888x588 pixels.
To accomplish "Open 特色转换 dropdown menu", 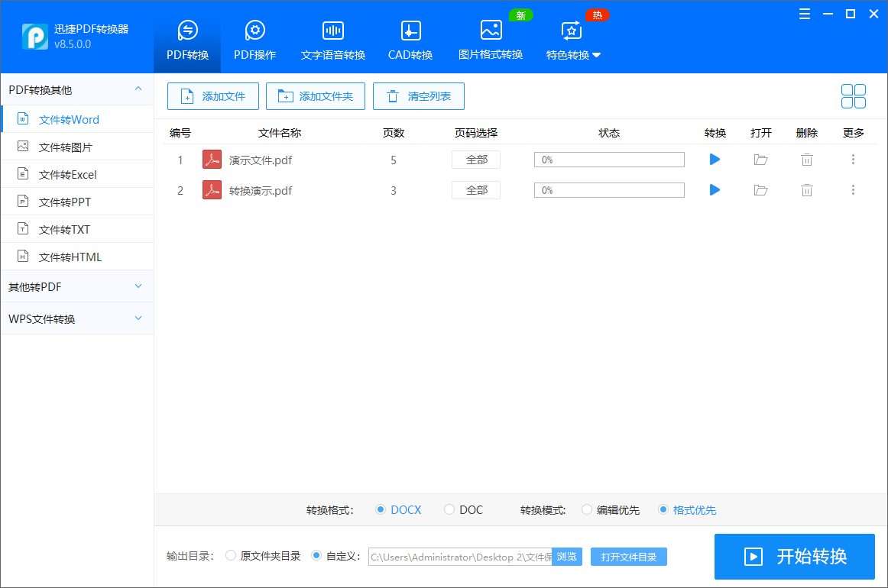I will [573, 40].
